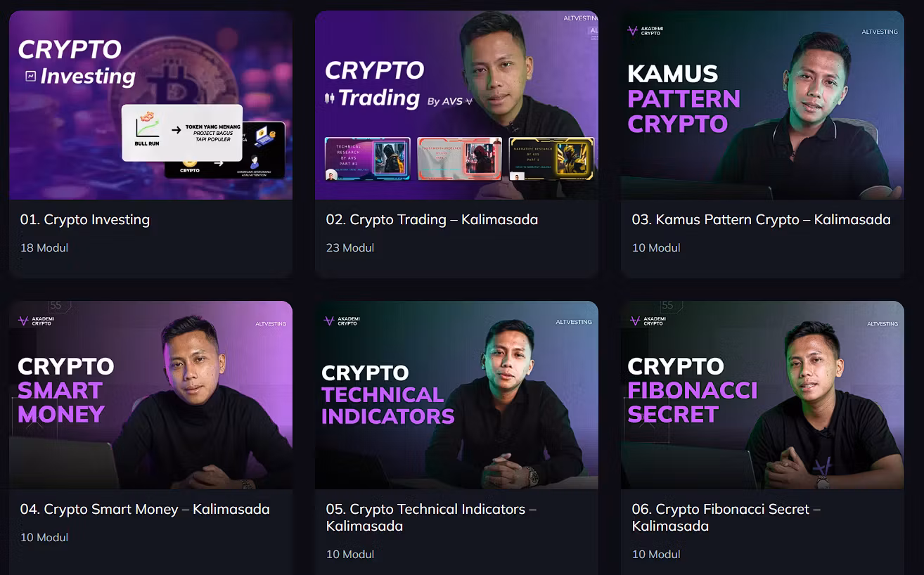
Task: Open the Crypto Fibonacci Secret thumbnail
Action: (x=762, y=395)
